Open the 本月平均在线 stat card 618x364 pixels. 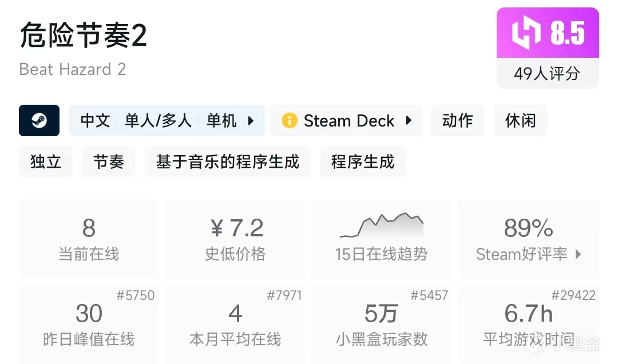pyautogui.click(x=235, y=324)
